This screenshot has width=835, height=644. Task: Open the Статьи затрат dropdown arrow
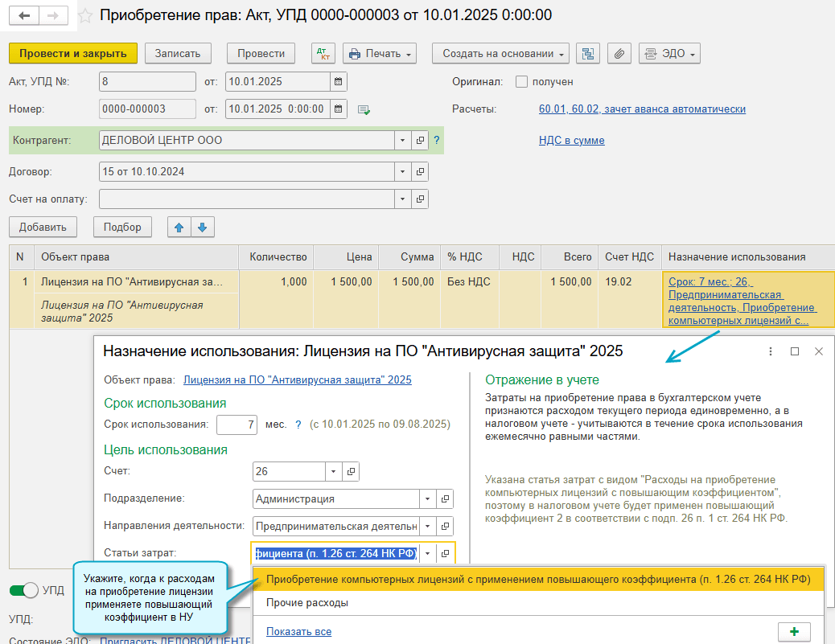427,553
